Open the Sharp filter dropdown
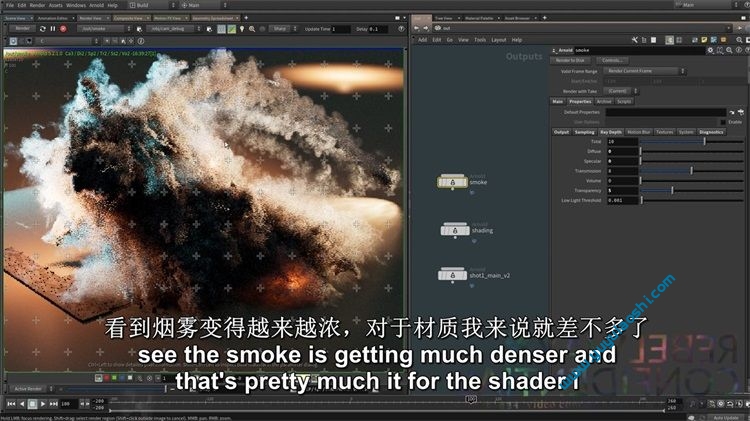 (283, 29)
